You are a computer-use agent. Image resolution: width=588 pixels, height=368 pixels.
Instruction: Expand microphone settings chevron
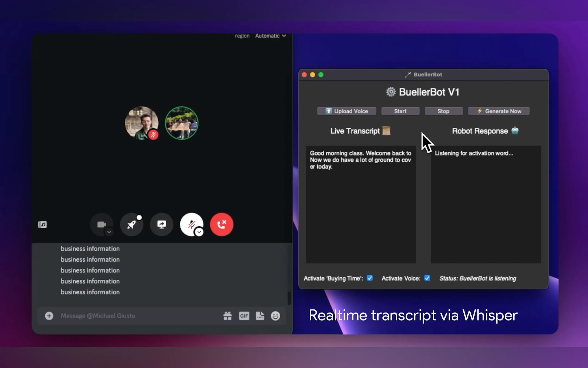pos(199,232)
